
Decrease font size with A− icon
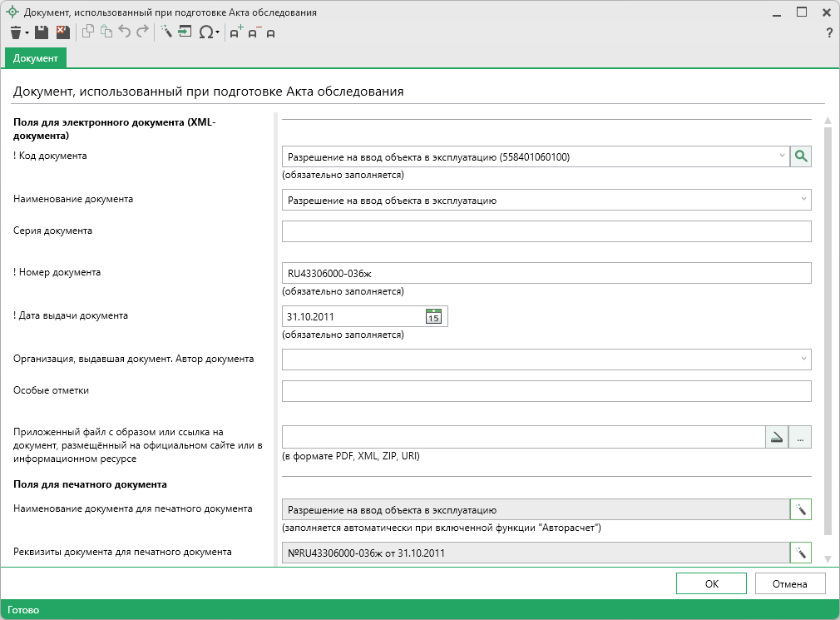point(254,32)
